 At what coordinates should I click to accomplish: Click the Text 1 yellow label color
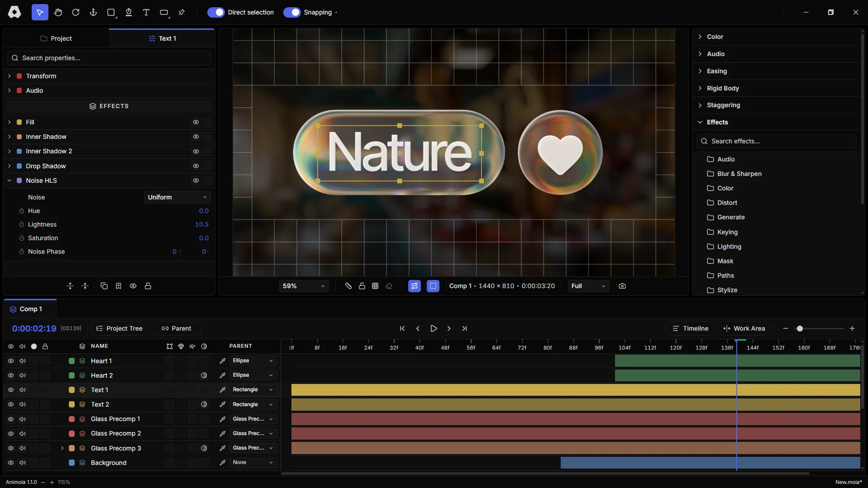point(72,390)
